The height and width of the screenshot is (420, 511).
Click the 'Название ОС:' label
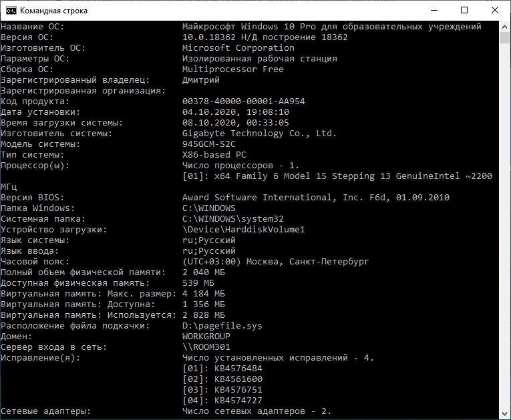(33, 27)
